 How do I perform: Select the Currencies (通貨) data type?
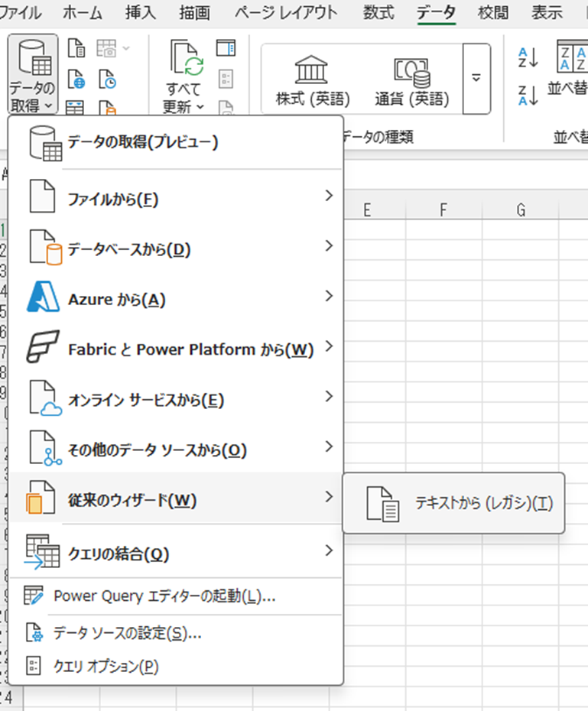[412, 80]
